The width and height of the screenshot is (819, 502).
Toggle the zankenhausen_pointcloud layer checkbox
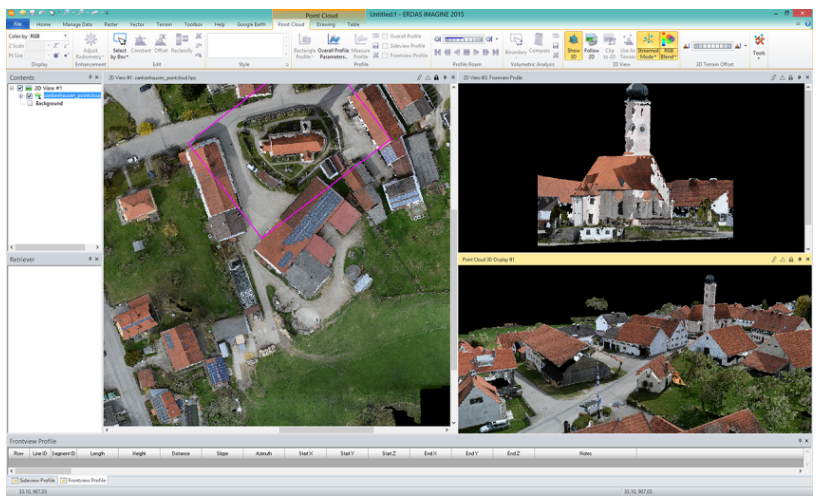click(x=29, y=96)
